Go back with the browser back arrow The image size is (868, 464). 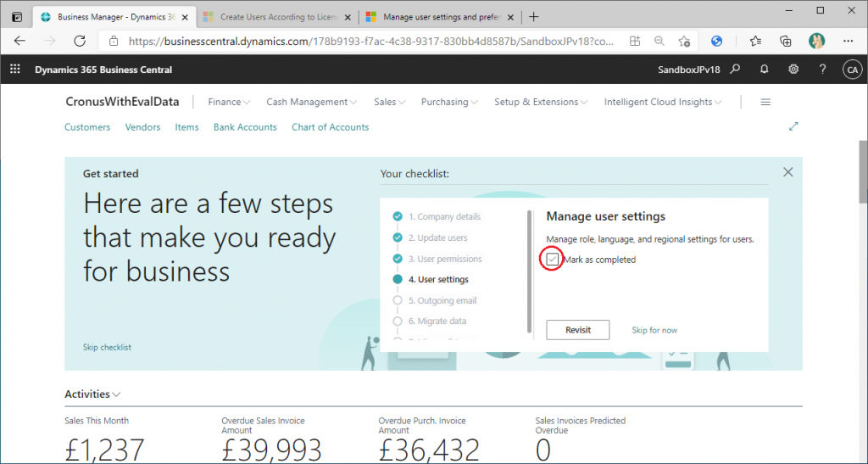coord(20,41)
